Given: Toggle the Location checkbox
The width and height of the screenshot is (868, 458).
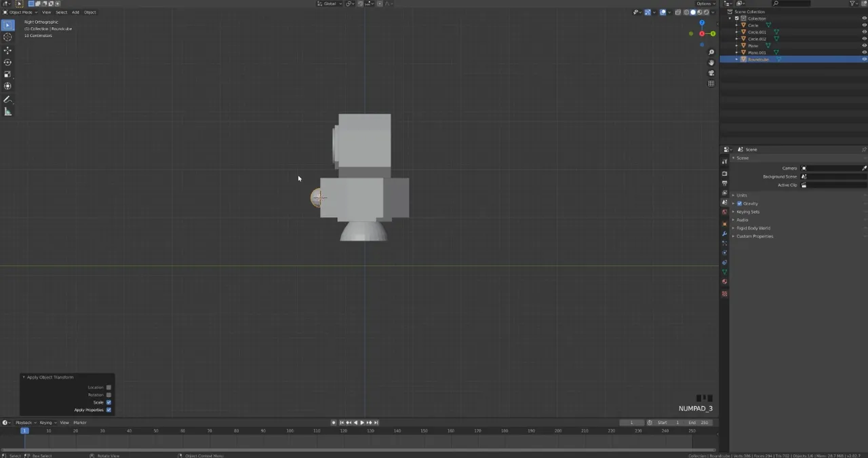Looking at the screenshot, I should click(108, 387).
